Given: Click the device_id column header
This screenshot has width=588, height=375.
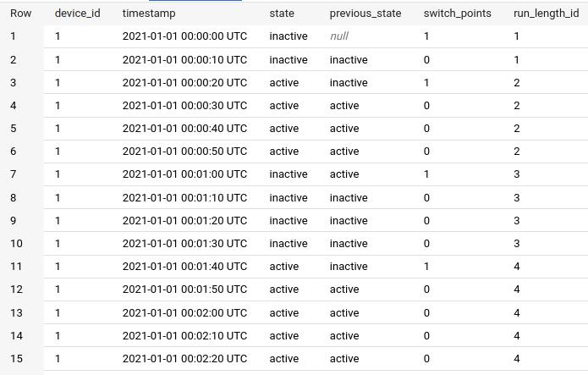Looking at the screenshot, I should (x=77, y=14).
